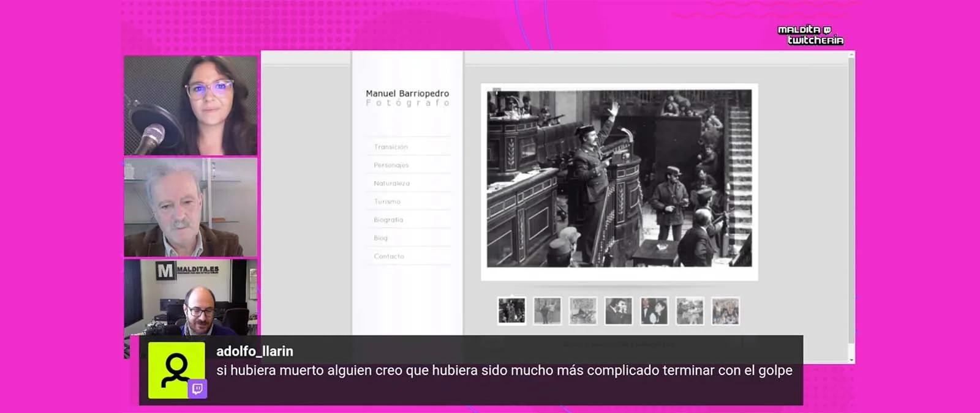The image size is (980, 413).
Task: Click Contacto in the site menu
Action: click(389, 256)
